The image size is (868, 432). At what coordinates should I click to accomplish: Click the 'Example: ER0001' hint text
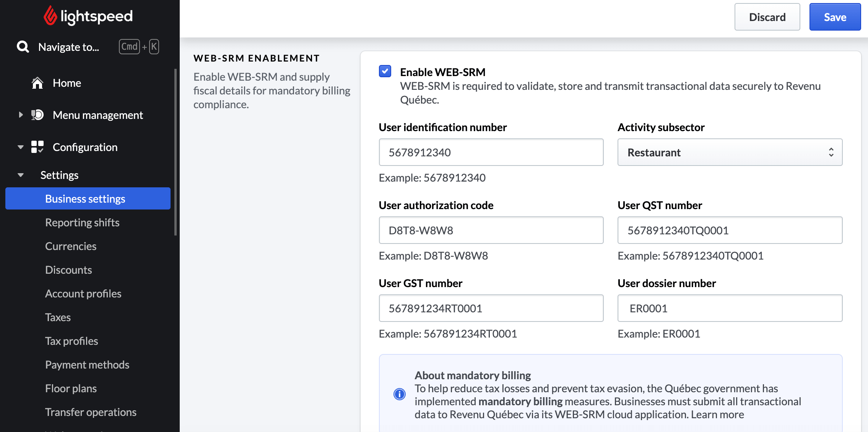click(659, 334)
